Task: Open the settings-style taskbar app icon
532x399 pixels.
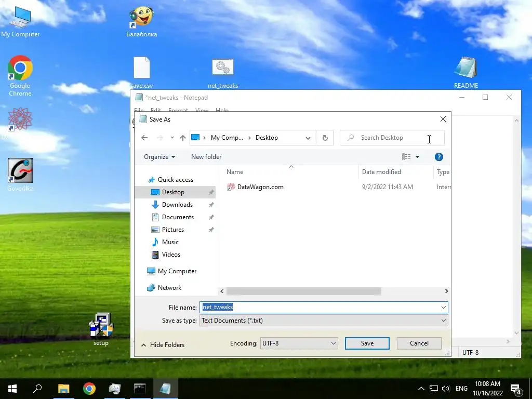Action: [115, 389]
